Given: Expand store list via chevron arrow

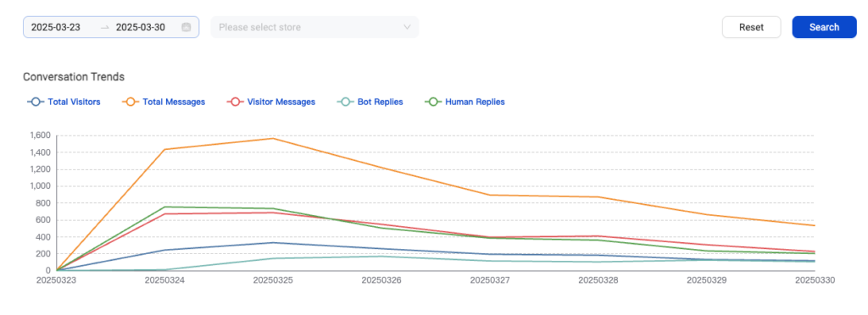Looking at the screenshot, I should click(x=407, y=27).
